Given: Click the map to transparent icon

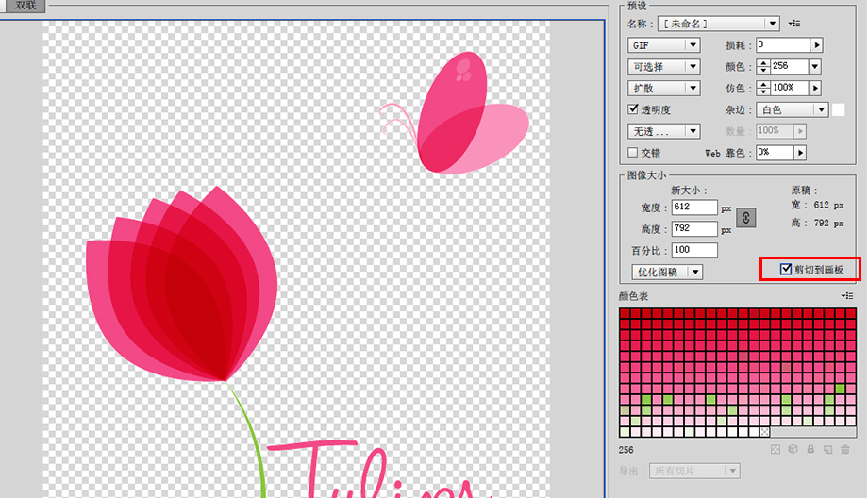Looking at the screenshot, I should pos(776,450).
